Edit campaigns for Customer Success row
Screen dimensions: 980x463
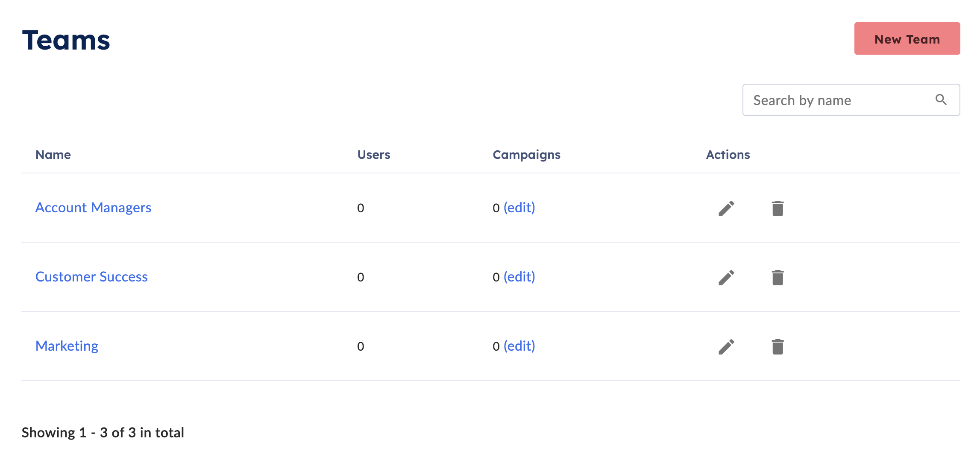[x=519, y=277]
